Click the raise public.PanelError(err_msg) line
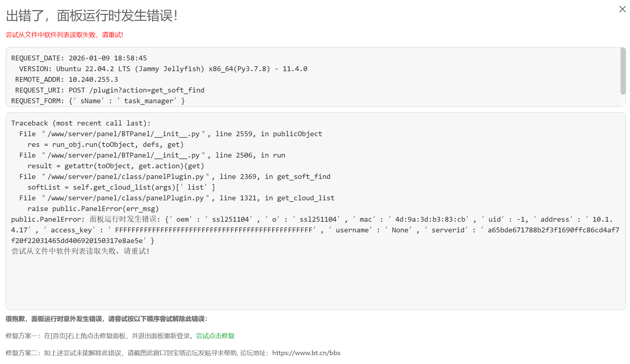Image resolution: width=630 pixels, height=364 pixels. [x=93, y=209]
